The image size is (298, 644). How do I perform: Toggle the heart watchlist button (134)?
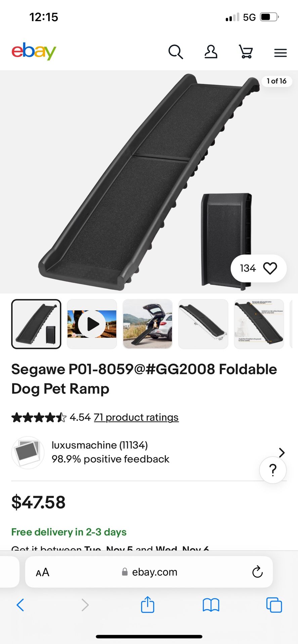259,268
